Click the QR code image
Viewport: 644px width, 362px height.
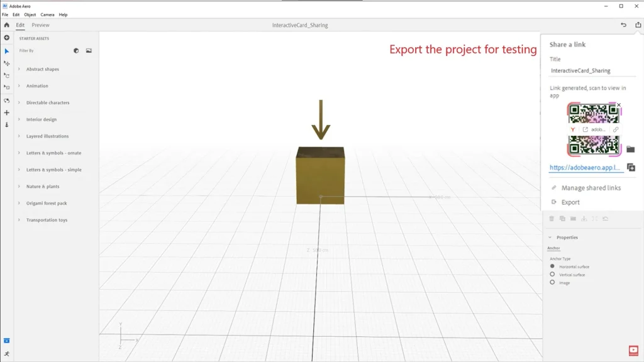pyautogui.click(x=594, y=129)
